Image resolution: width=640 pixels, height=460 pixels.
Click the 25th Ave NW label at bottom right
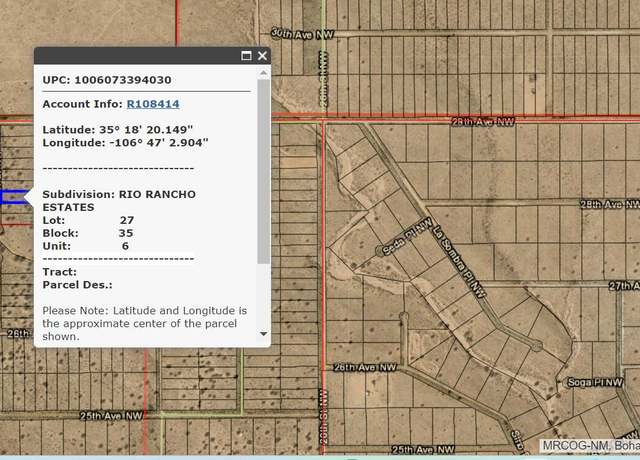[x=423, y=449]
